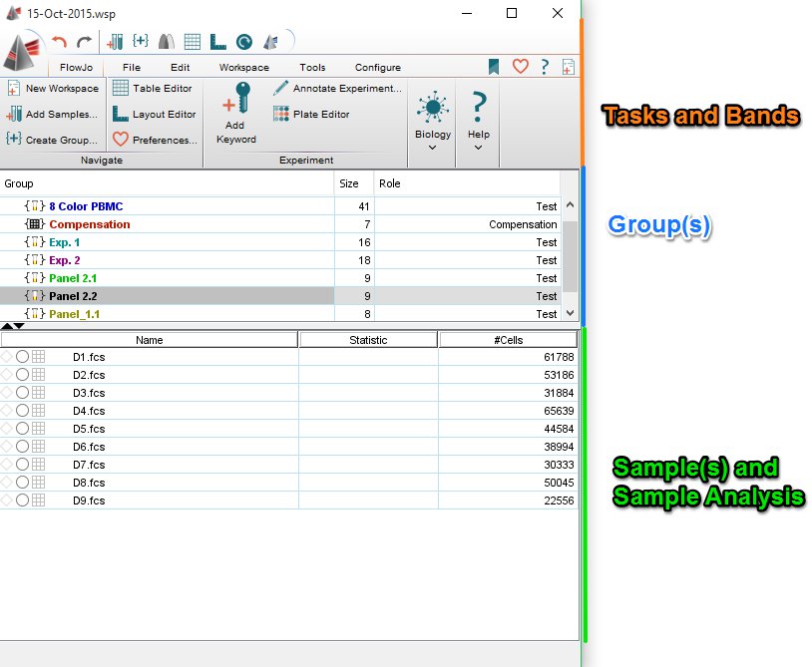Select the Create Group brace icon in toolbar
Image resolution: width=812 pixels, height=667 pixels.
[x=142, y=42]
